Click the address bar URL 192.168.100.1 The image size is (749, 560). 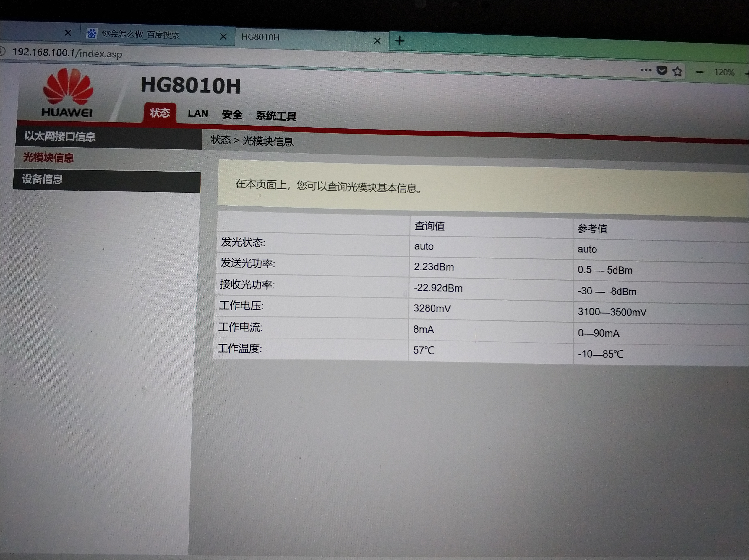[x=67, y=53]
